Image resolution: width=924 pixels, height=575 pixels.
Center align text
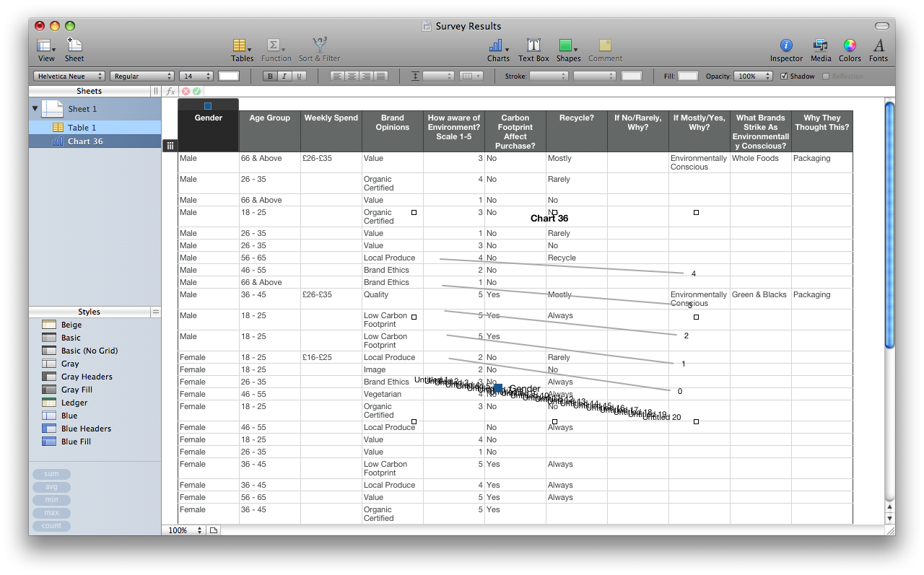pos(352,76)
